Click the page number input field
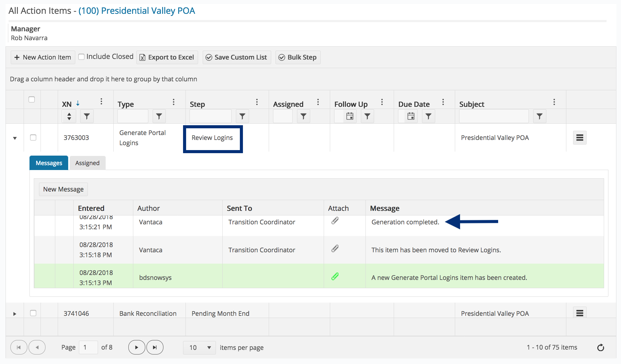 tap(88, 347)
